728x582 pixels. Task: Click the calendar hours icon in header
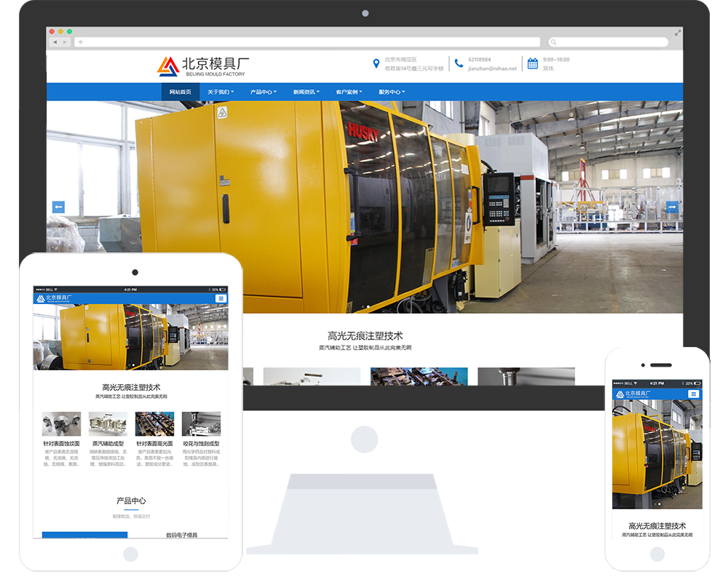coord(533,63)
